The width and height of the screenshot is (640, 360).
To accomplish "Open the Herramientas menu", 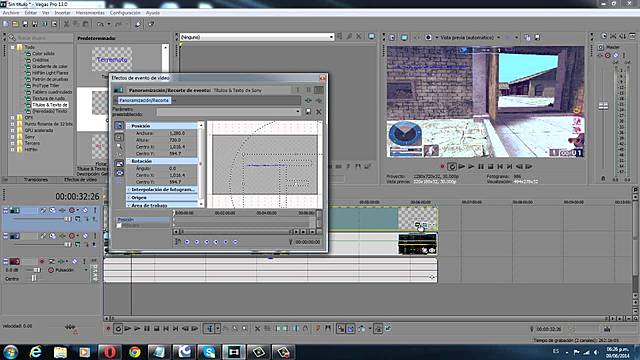I will pyautogui.click(x=90, y=13).
